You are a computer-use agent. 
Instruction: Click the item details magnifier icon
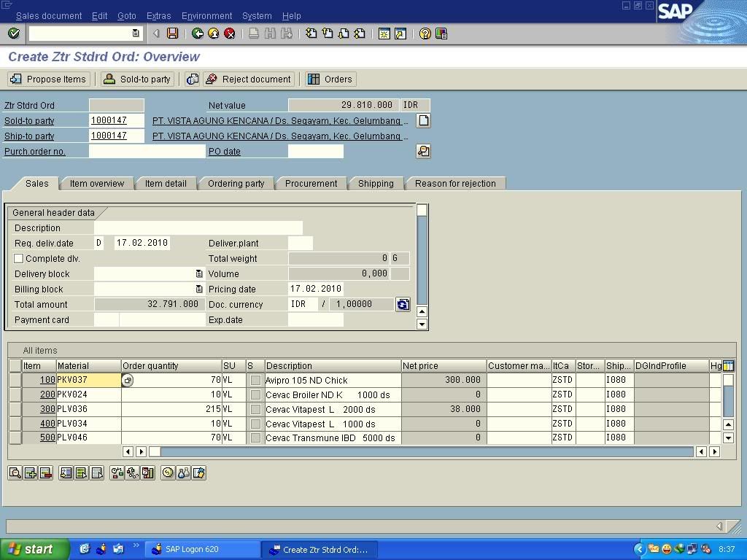15,473
